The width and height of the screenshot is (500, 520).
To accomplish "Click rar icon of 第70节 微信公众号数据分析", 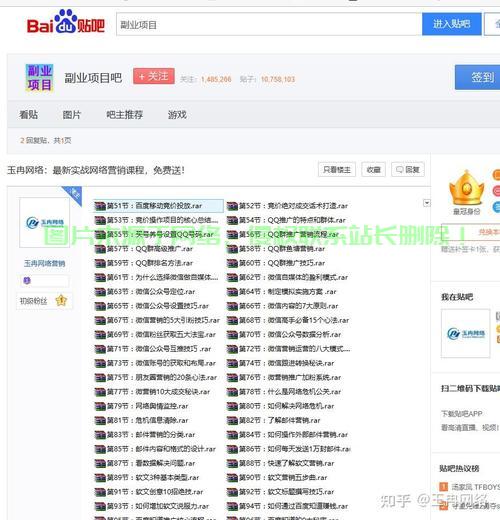I will tap(232, 335).
